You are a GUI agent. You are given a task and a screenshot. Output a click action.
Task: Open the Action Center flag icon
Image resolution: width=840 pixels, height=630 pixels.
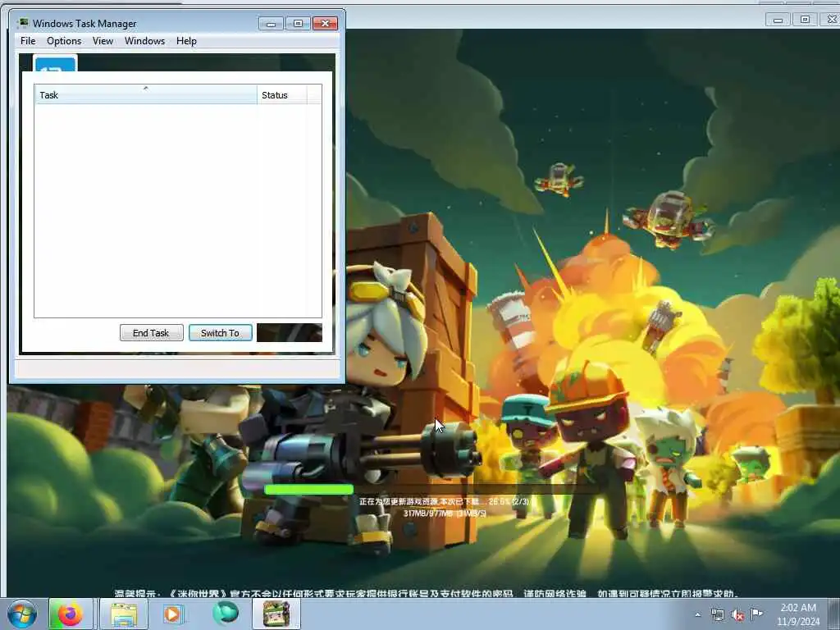756,614
